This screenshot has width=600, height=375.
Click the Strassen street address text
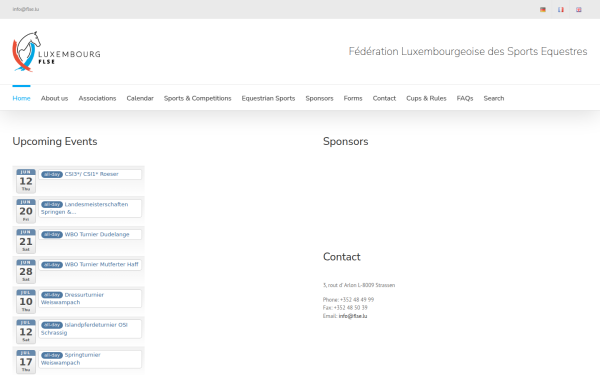click(x=359, y=285)
